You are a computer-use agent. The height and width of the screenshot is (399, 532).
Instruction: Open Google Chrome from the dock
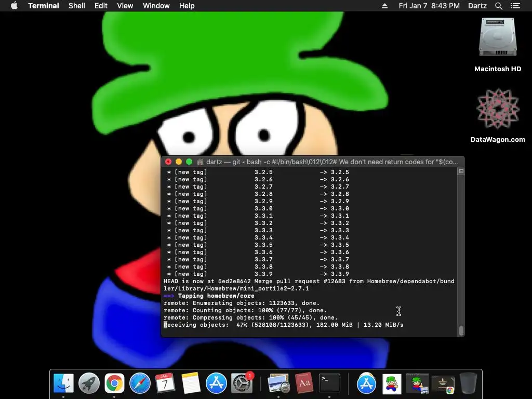114,383
